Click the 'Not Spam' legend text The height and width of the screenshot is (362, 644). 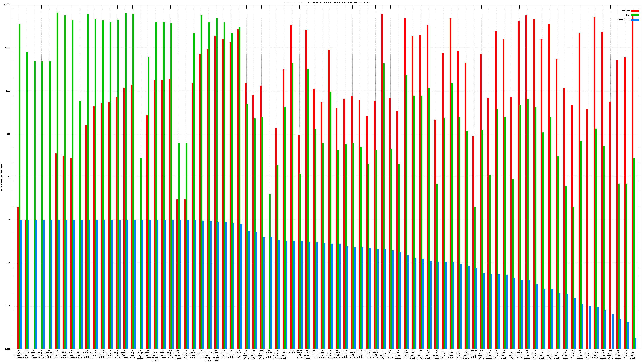pyautogui.click(x=626, y=11)
